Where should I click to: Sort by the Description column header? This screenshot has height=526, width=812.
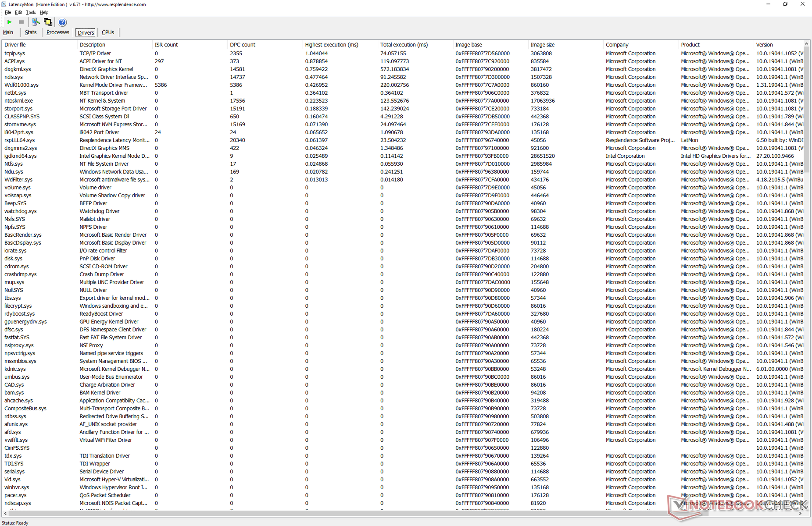115,45
